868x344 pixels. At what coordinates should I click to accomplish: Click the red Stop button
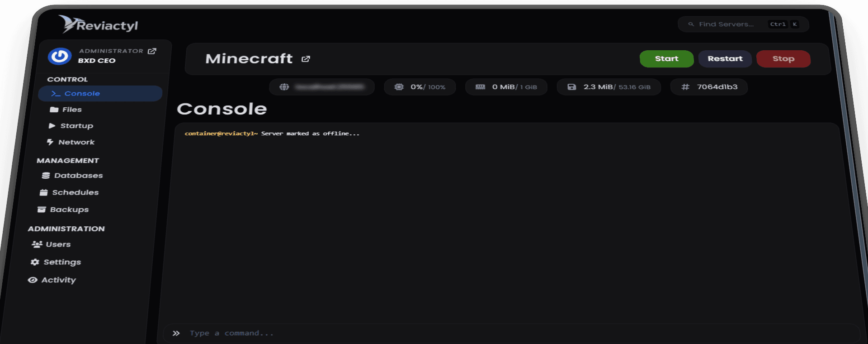coord(783,59)
